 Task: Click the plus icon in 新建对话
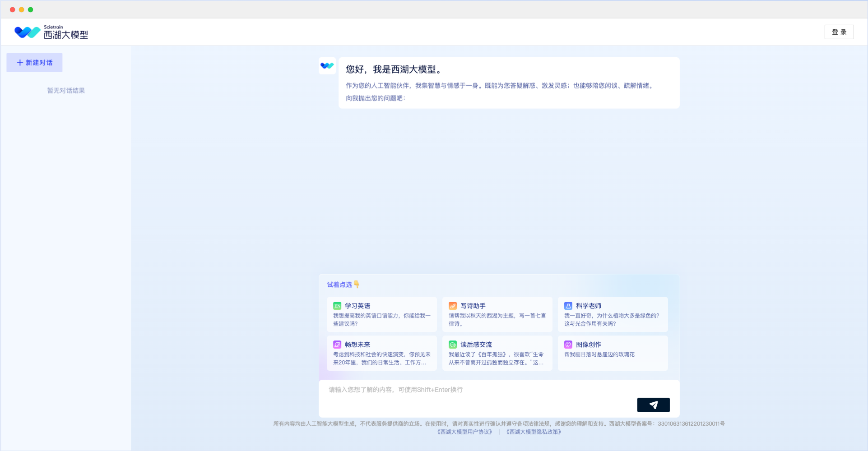pyautogui.click(x=20, y=63)
